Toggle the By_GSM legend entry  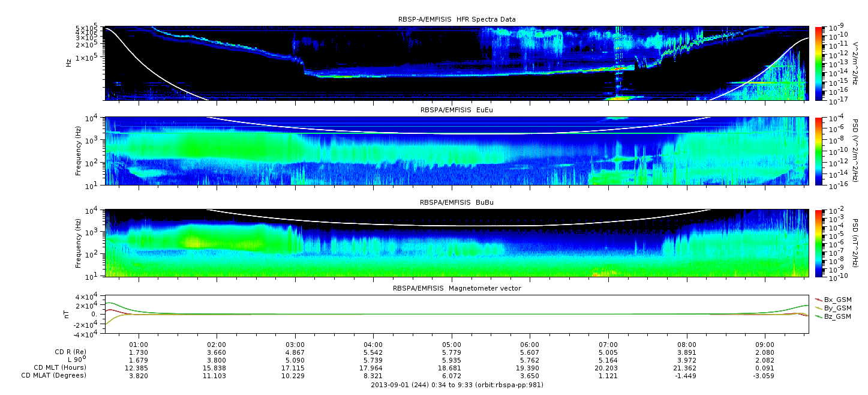coord(837,307)
